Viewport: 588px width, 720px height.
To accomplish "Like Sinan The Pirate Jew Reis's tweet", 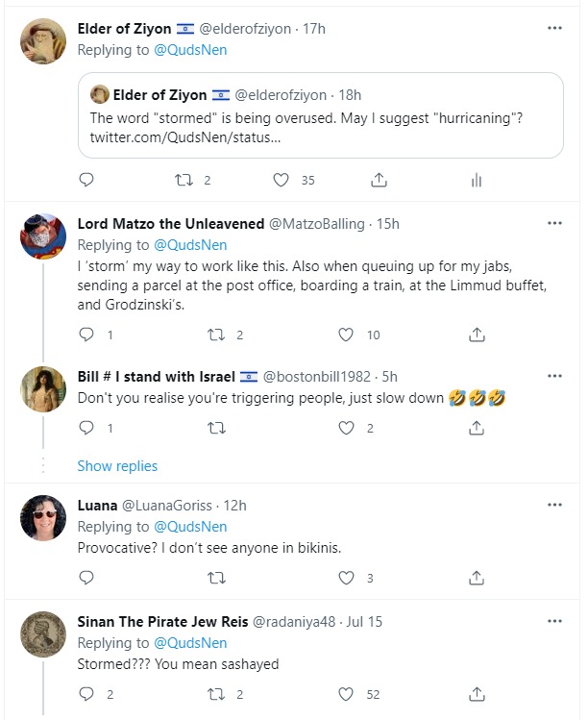I will pos(347,694).
